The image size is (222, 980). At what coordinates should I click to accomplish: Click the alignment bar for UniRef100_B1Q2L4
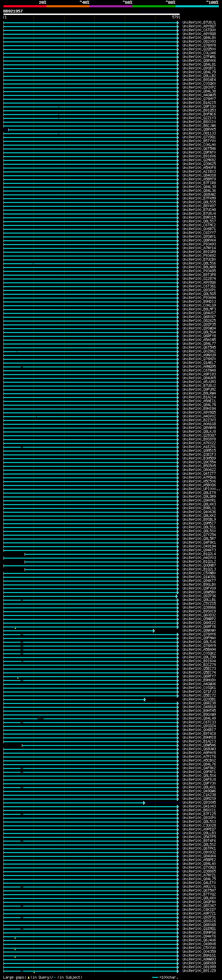102,554
